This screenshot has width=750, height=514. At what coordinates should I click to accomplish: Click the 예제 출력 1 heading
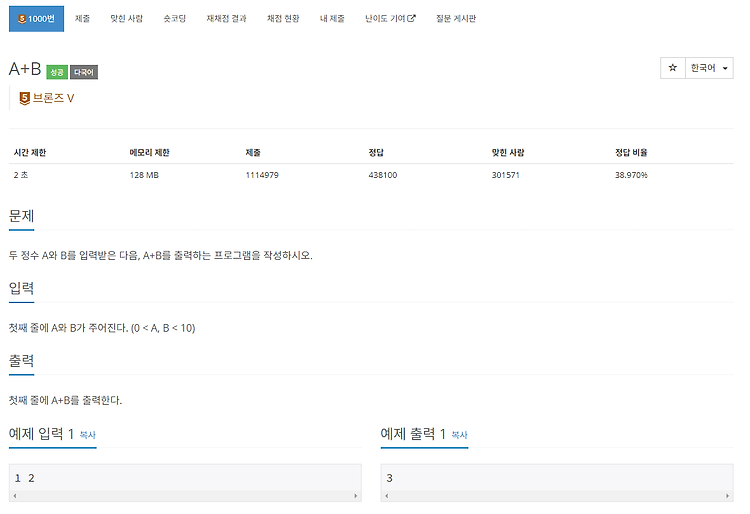[x=413, y=434]
